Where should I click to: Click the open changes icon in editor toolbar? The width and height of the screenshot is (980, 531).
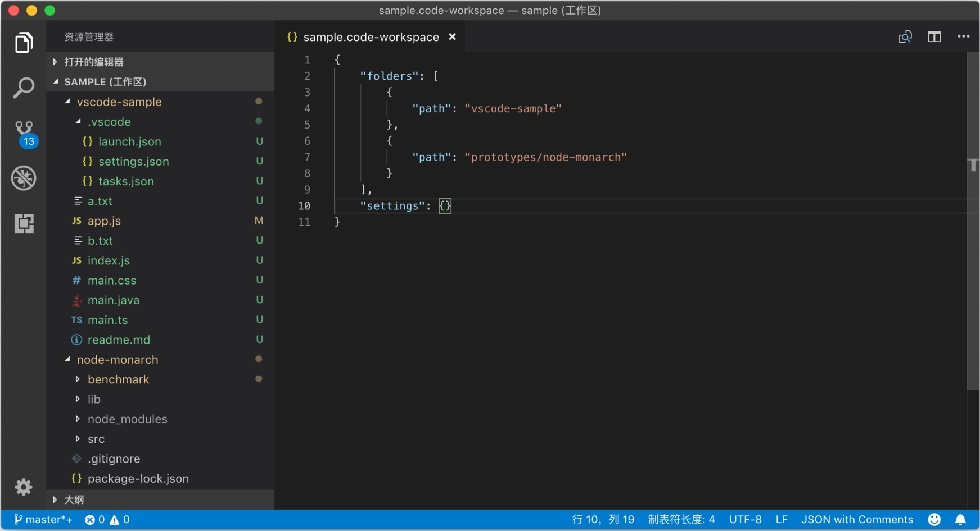point(905,37)
